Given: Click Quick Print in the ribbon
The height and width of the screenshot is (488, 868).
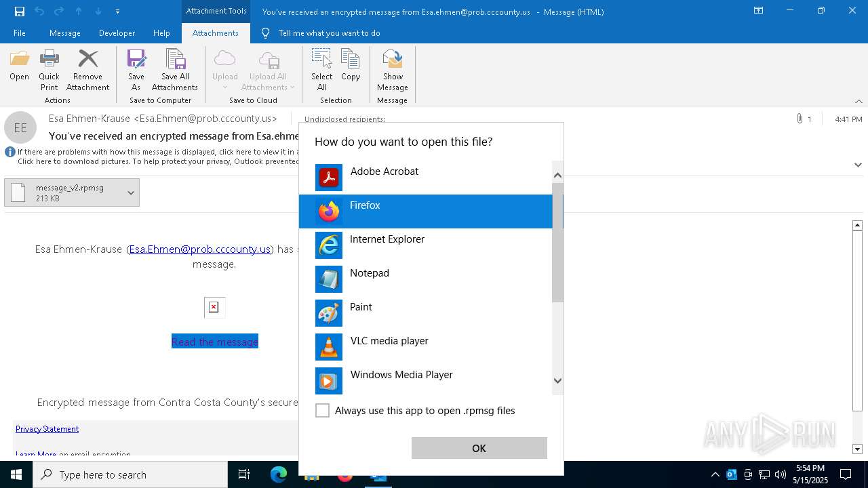Looking at the screenshot, I should pyautogui.click(x=49, y=70).
